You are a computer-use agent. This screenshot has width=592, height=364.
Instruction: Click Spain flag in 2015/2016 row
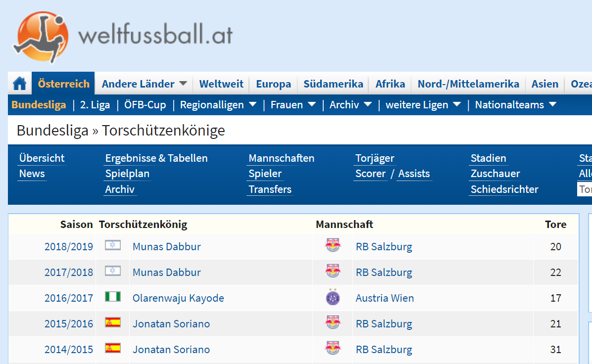coord(112,322)
